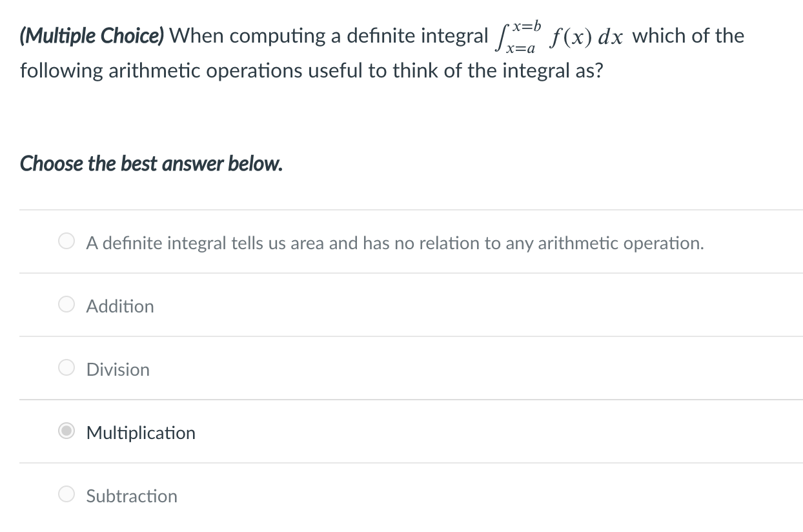Select the Subtraction answer option
The height and width of the screenshot is (532, 803).
(131, 496)
